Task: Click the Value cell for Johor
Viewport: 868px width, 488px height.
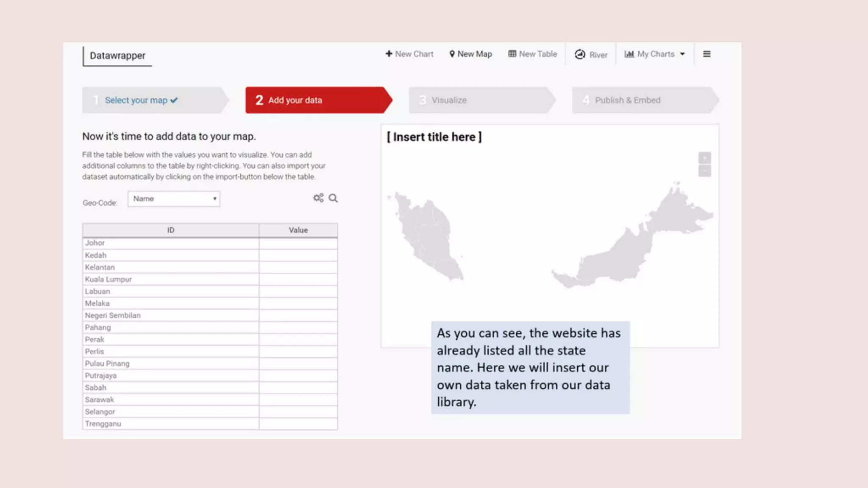Action: point(298,243)
